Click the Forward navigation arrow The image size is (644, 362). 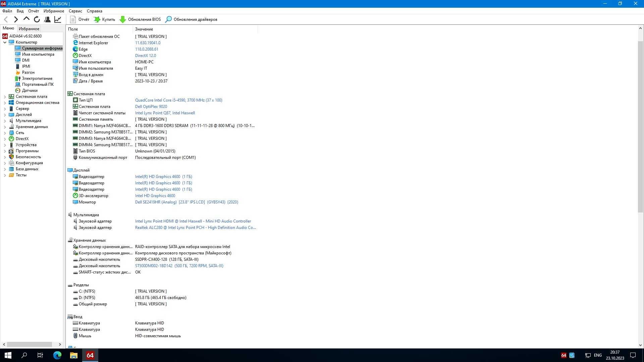click(16, 19)
